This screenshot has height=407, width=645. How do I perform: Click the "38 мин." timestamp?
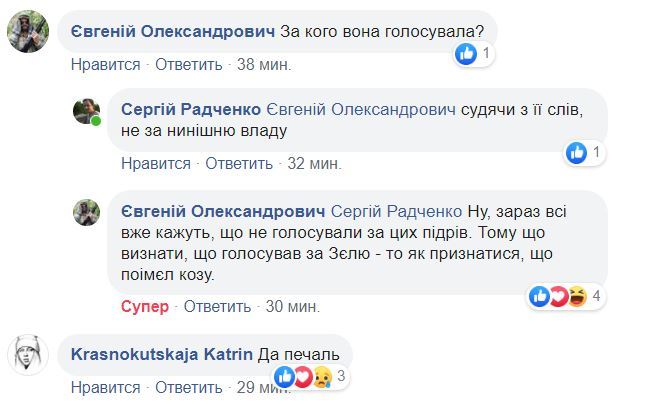(x=264, y=65)
